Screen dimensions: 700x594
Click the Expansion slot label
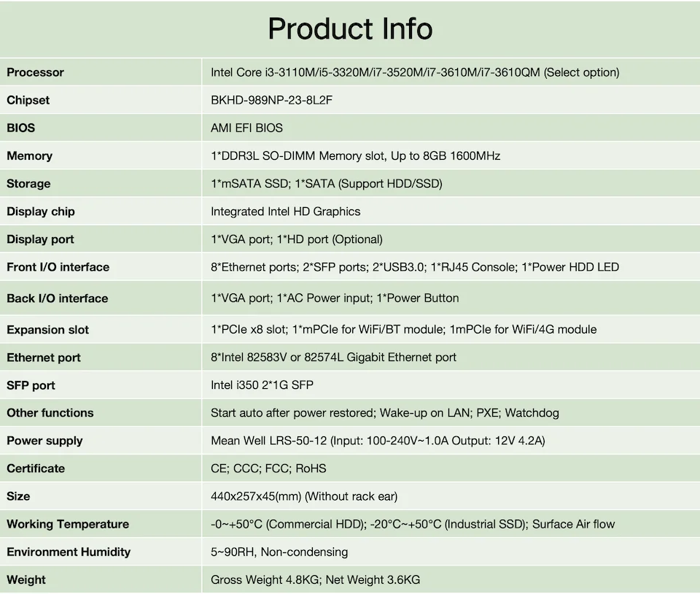point(47,330)
